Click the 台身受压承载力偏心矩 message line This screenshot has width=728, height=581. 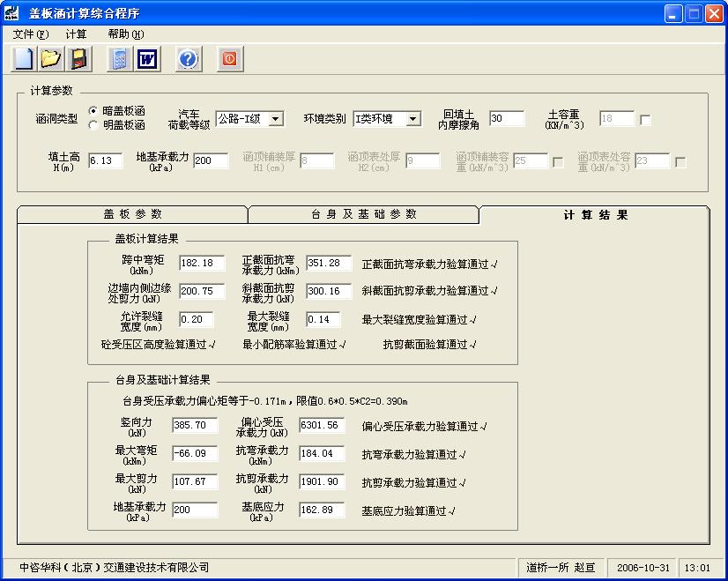click(265, 401)
